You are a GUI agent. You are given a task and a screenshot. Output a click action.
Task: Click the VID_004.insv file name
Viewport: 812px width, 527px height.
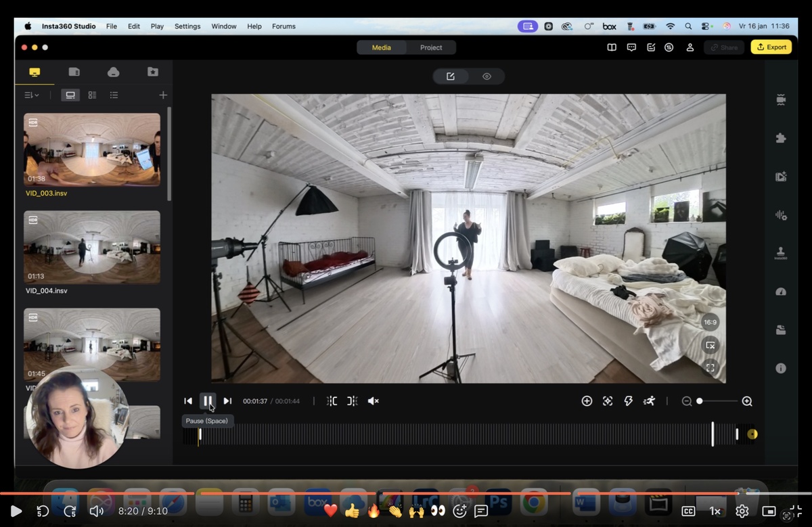[x=47, y=291]
